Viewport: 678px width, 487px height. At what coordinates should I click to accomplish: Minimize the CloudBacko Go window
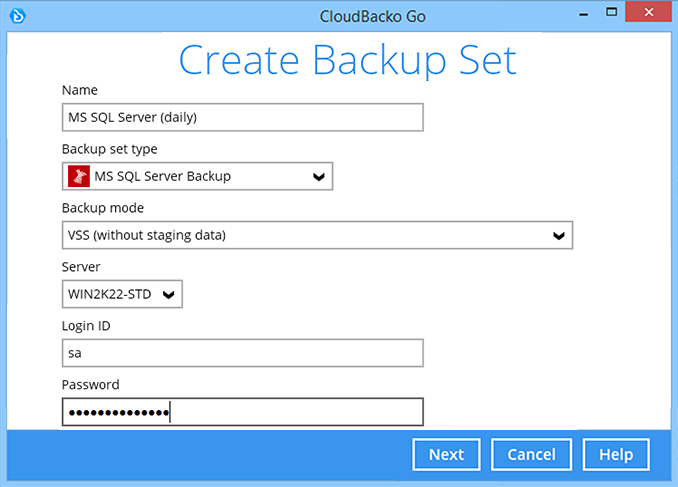pyautogui.click(x=583, y=14)
